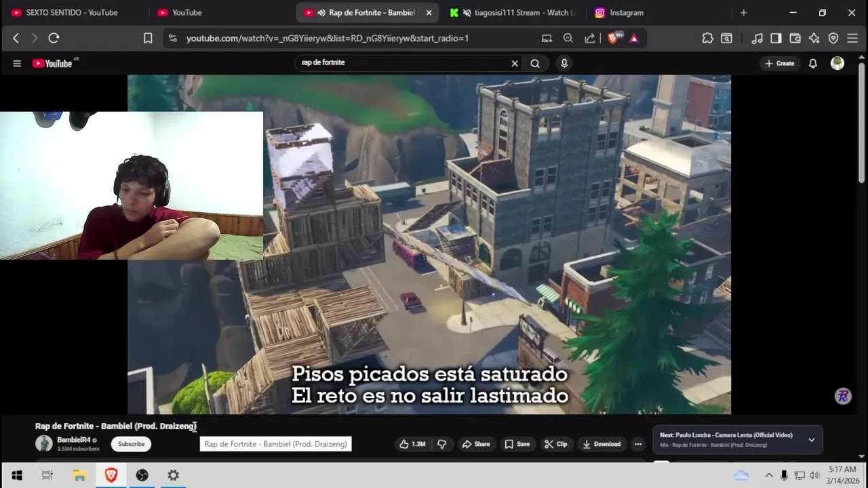Open YouTube notifications bell

tap(812, 63)
